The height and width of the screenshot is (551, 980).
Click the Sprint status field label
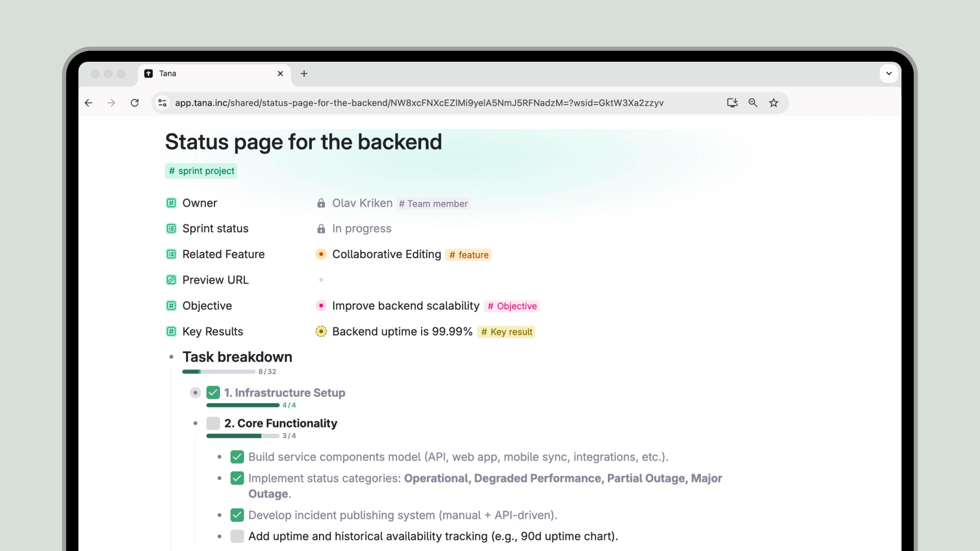coord(215,229)
